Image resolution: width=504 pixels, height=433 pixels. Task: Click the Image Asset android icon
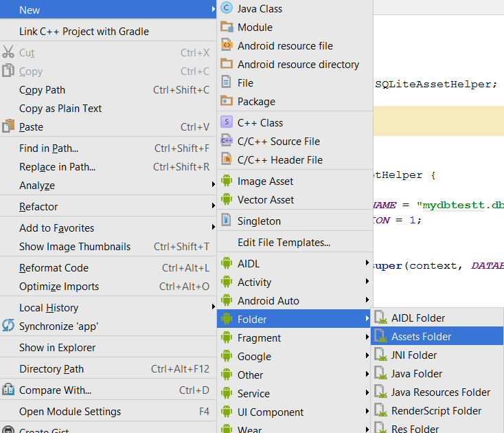click(227, 181)
